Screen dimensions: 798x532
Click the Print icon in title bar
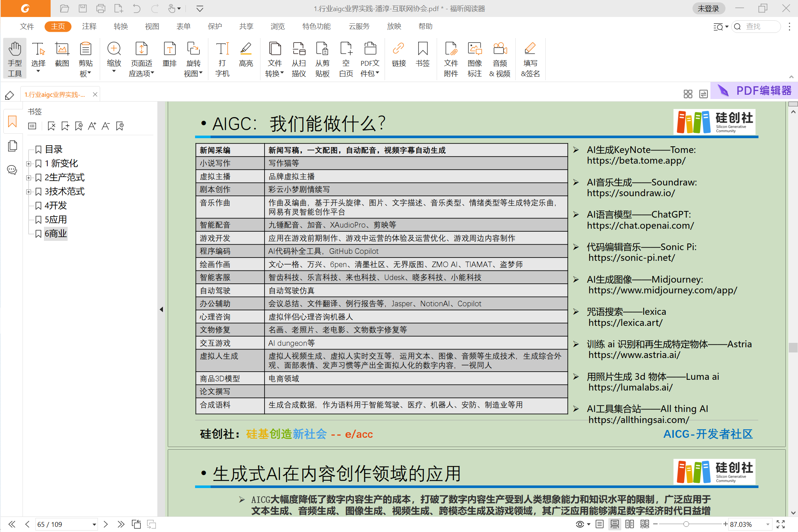[x=101, y=8]
